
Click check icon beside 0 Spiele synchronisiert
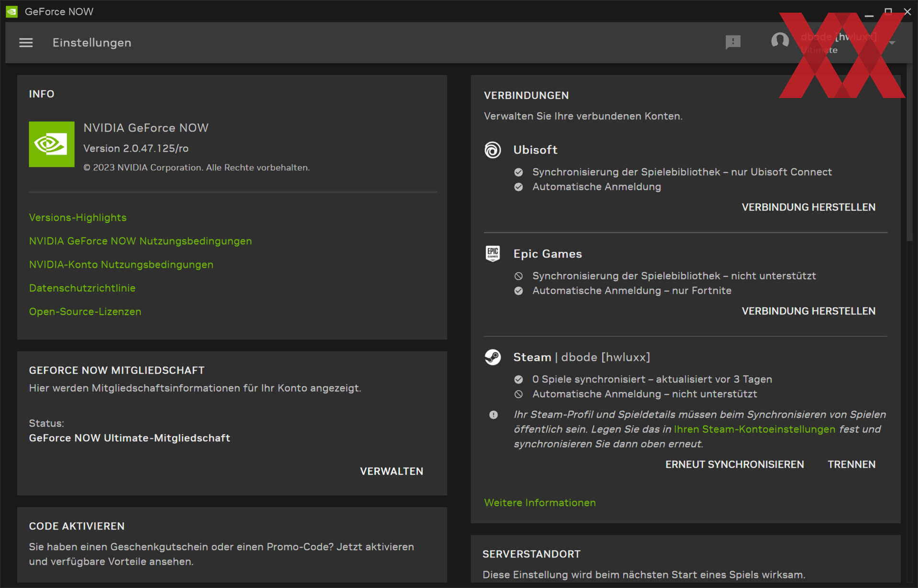coord(518,380)
